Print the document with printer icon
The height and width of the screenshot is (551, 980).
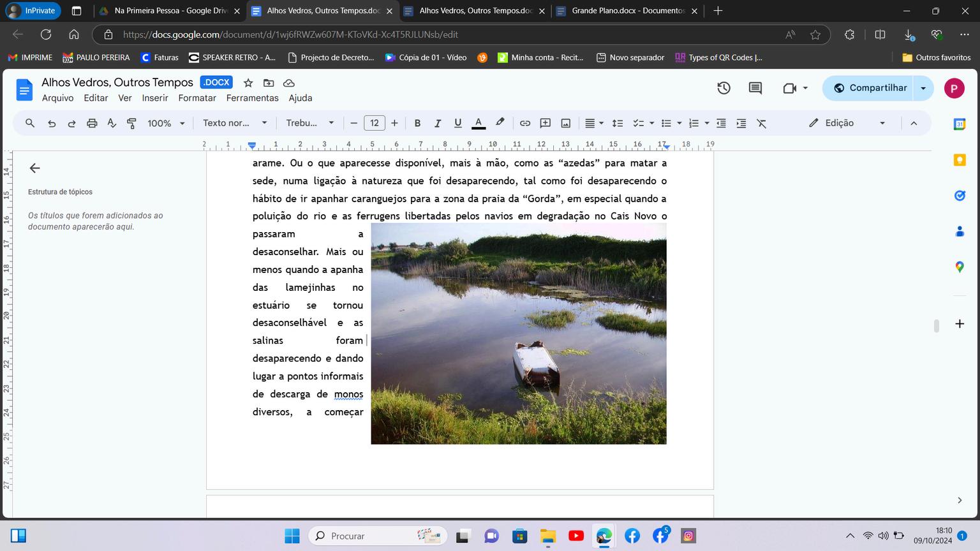coord(92,123)
